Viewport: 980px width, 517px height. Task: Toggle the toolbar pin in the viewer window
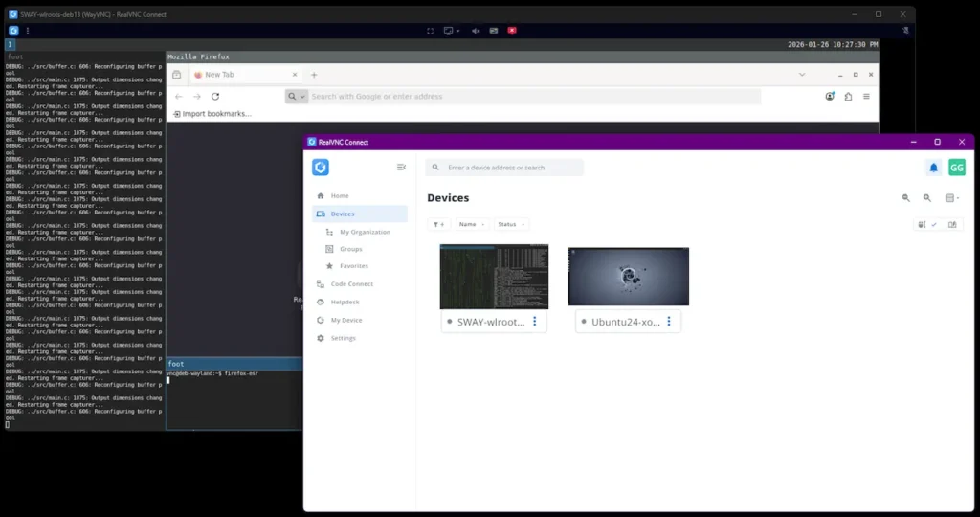point(905,31)
